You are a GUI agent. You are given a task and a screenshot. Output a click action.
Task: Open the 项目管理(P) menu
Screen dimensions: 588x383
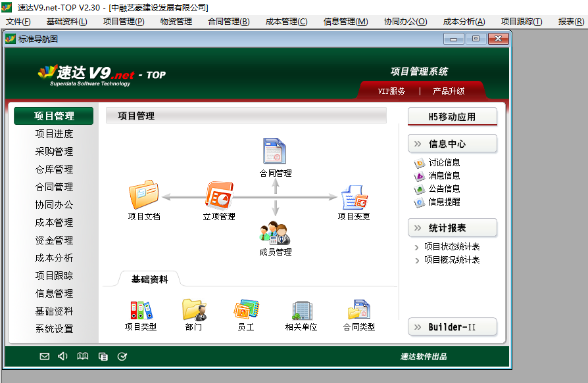coord(124,22)
